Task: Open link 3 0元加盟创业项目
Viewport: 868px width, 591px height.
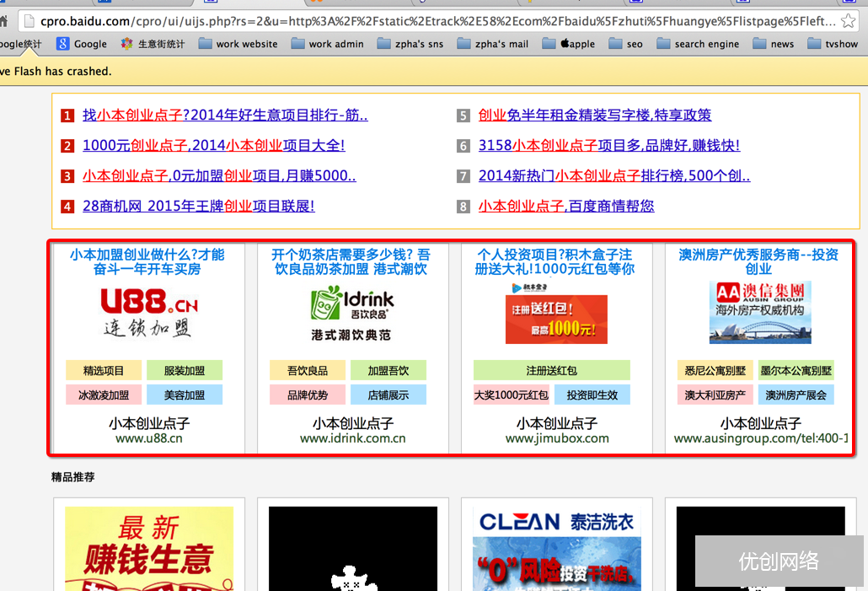Action: 219,176
